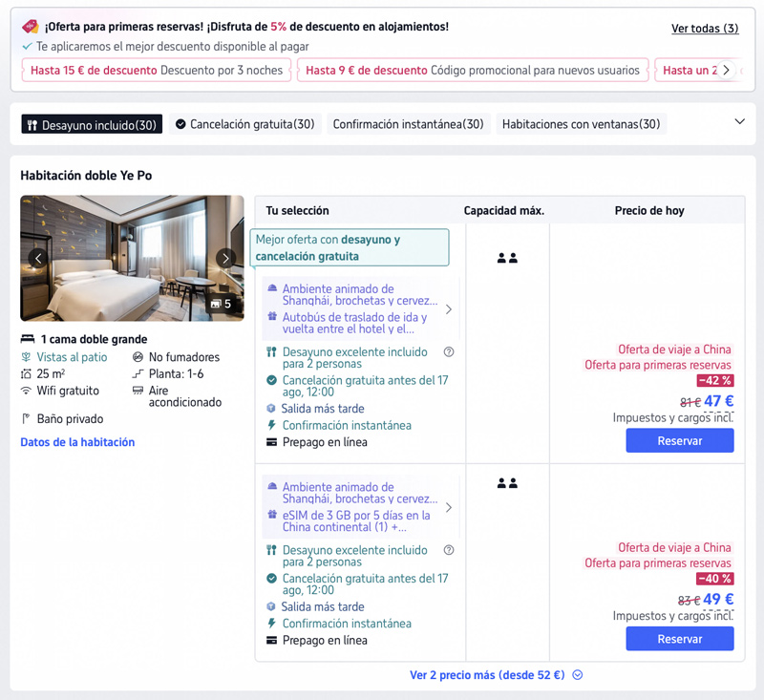The height and width of the screenshot is (700, 764).
Task: Click the -42 % discount badge
Action: 715,380
